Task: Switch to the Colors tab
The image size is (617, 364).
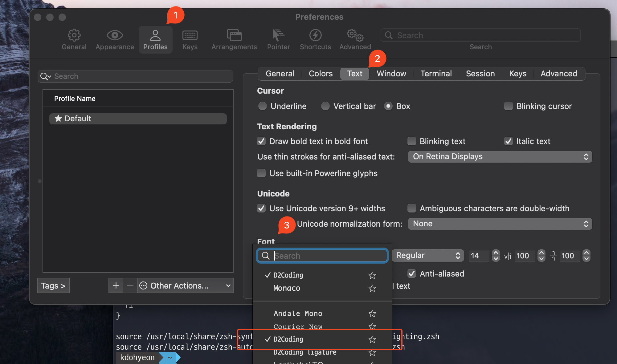Action: (321, 74)
